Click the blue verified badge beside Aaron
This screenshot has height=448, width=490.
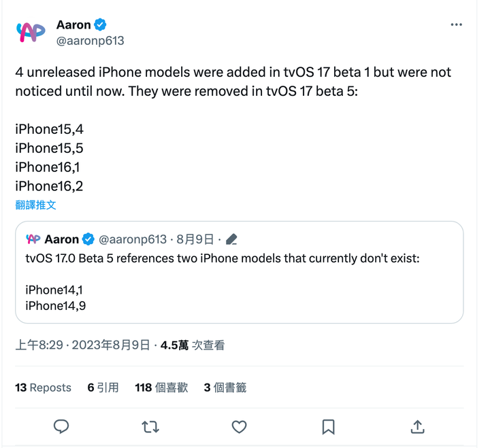[x=101, y=24]
